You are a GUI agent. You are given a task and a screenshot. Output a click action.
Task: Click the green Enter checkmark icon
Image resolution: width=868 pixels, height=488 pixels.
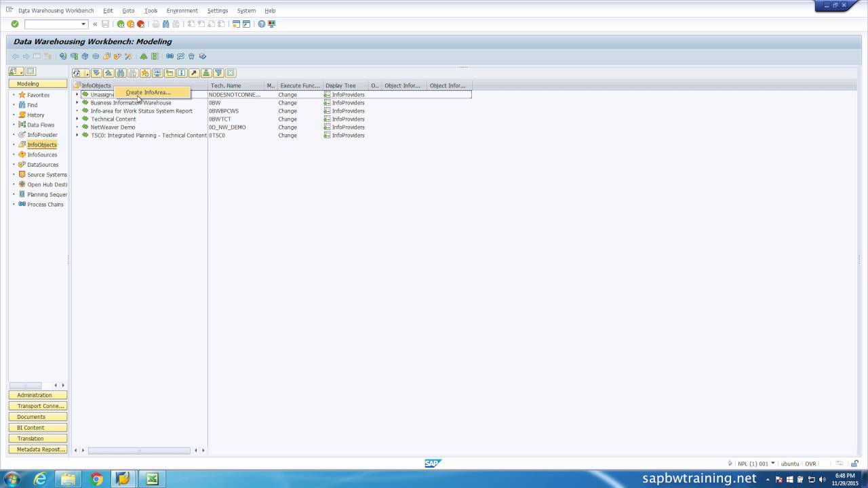click(15, 24)
